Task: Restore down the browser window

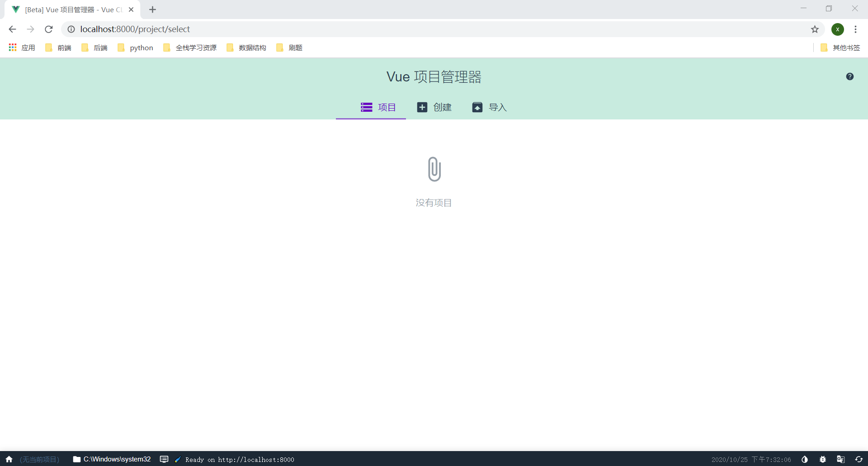Action: click(x=829, y=9)
